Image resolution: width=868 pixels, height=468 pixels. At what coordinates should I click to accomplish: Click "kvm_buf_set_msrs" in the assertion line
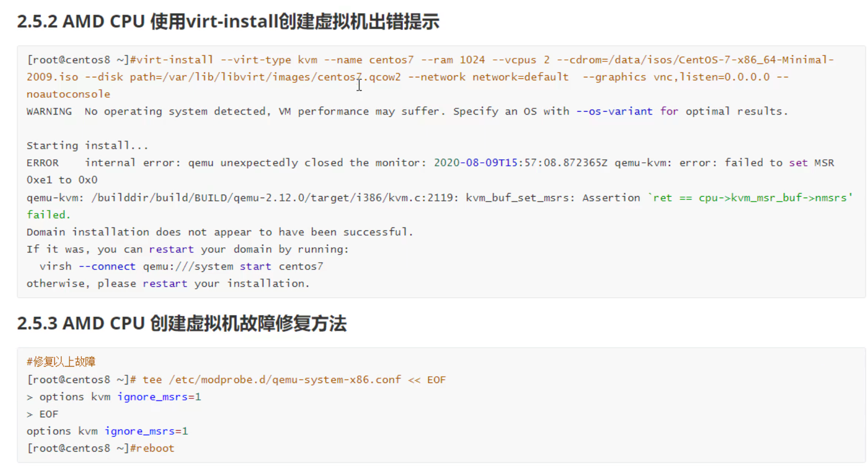(517, 198)
